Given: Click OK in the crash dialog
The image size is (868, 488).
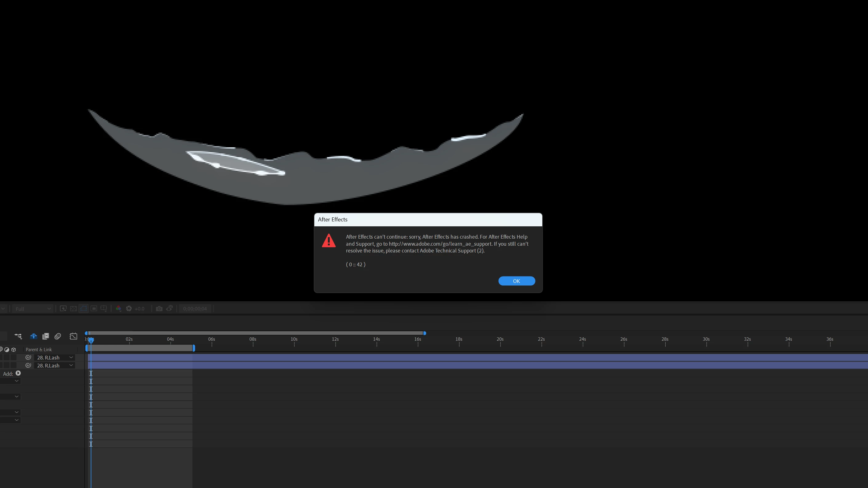Looking at the screenshot, I should point(516,281).
